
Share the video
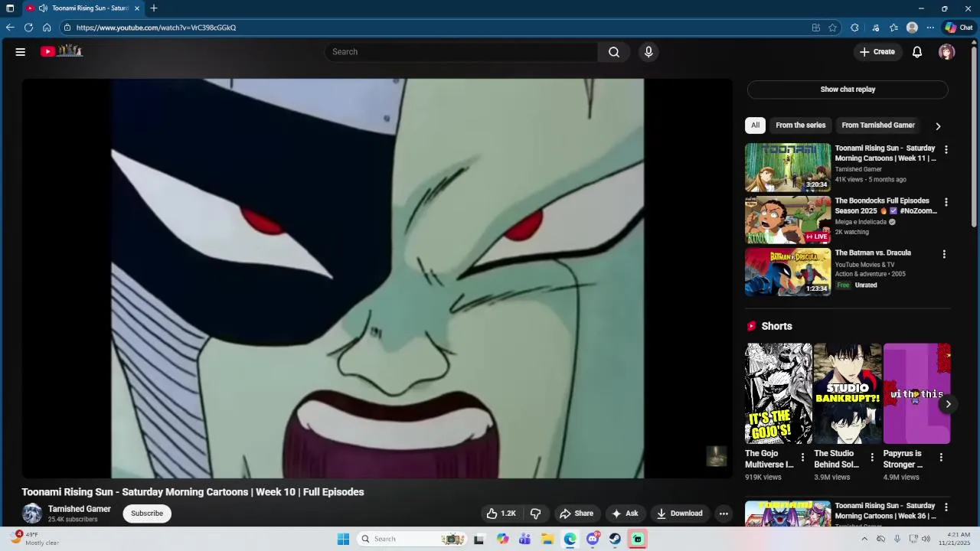click(x=577, y=514)
